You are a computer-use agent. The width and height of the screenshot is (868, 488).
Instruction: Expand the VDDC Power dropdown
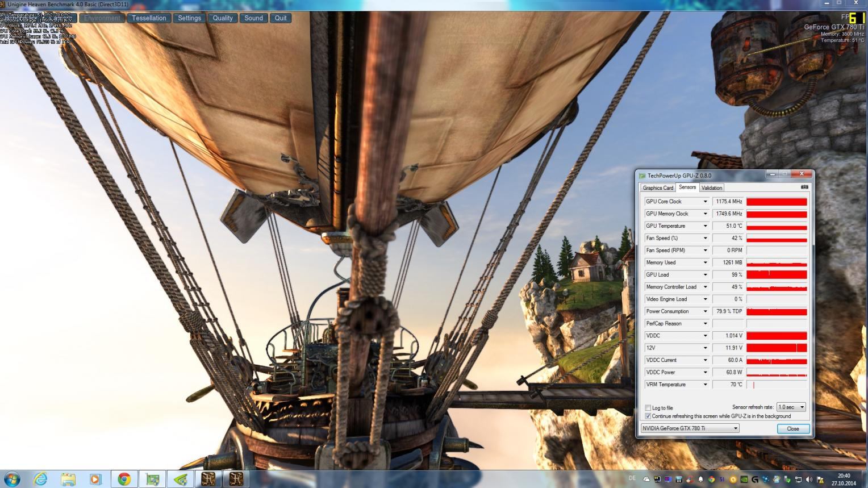[705, 372]
